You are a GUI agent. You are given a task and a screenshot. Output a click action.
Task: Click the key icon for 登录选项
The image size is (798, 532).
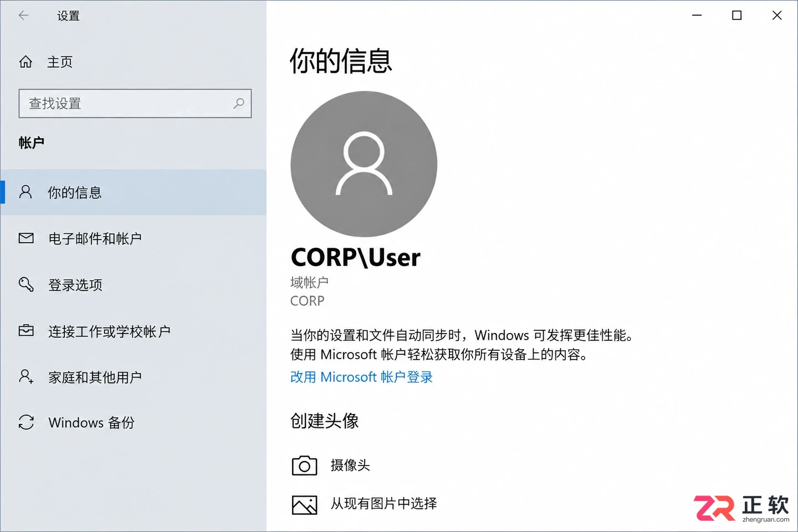(x=26, y=284)
